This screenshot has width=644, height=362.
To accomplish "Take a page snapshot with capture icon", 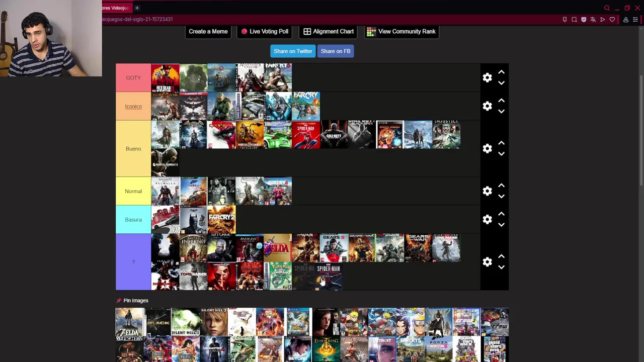I will pos(574,20).
